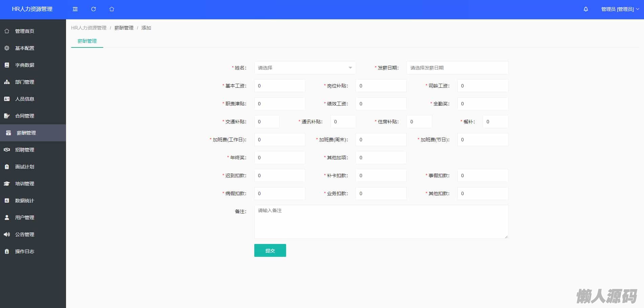The image size is (644, 308).
Task: Focus the 备注 textarea
Action: point(381,222)
